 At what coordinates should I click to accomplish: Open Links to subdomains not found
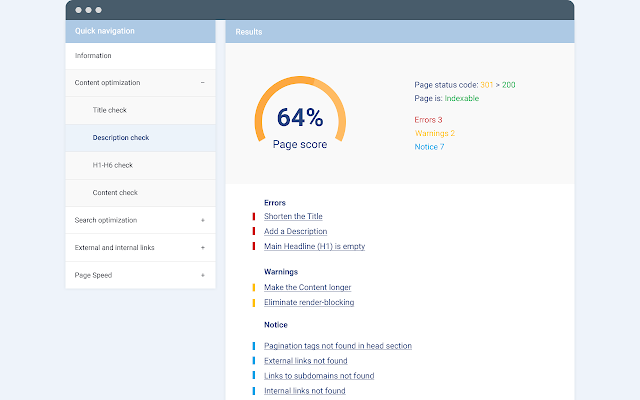point(319,376)
